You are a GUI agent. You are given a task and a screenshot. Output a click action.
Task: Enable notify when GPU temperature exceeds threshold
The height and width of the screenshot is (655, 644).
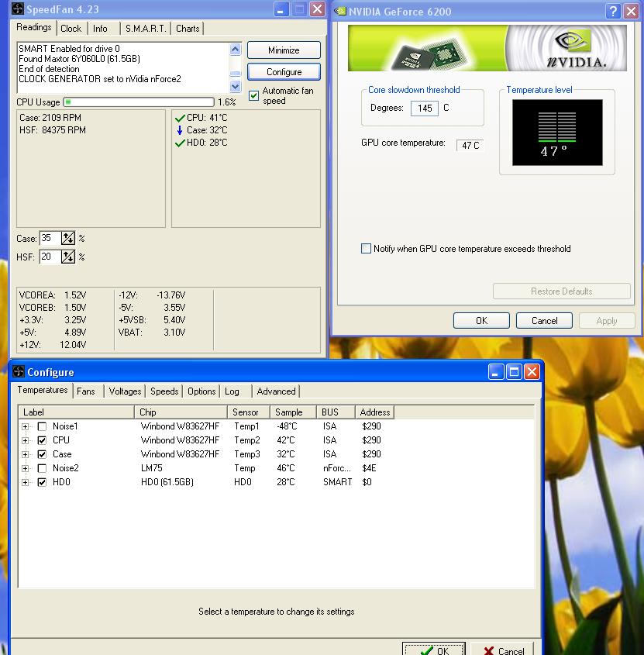pyautogui.click(x=366, y=249)
